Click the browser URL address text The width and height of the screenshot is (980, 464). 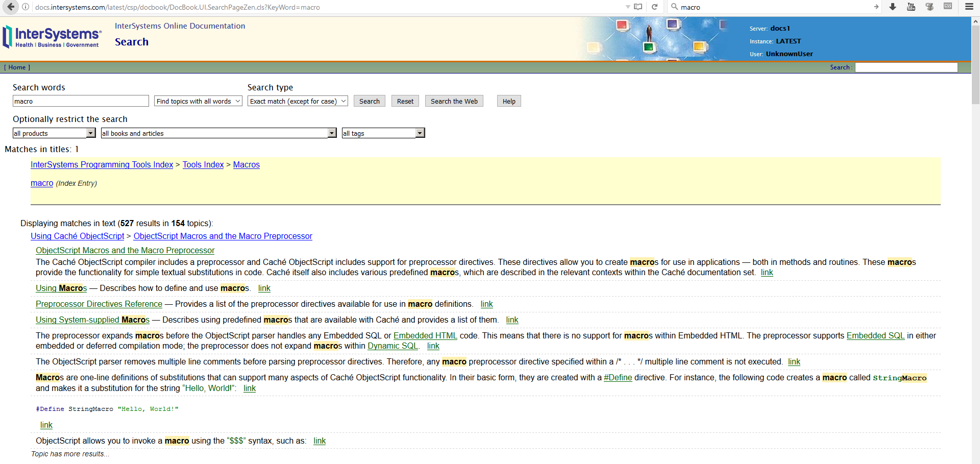178,7
